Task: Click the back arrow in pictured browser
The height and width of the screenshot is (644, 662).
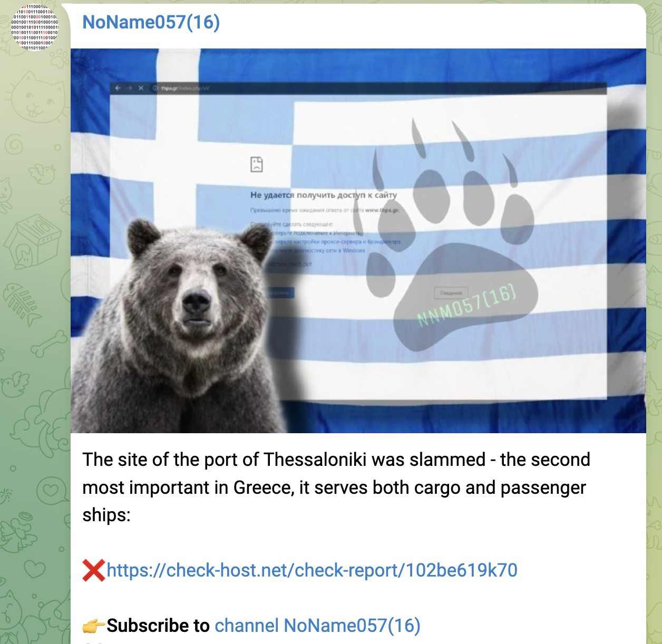Action: 118,88
